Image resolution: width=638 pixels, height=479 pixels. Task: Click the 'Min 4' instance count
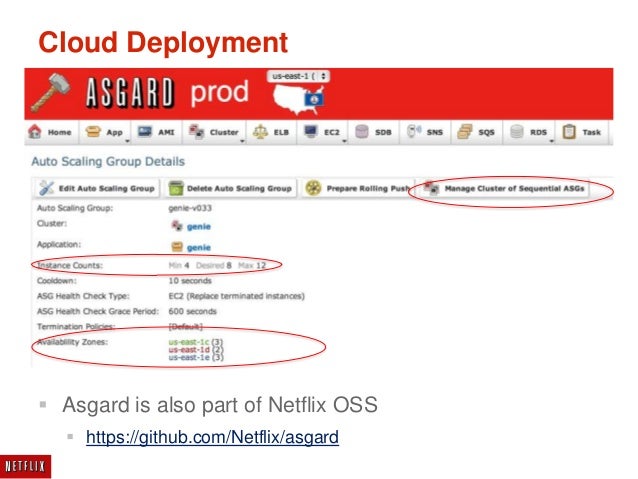179,265
